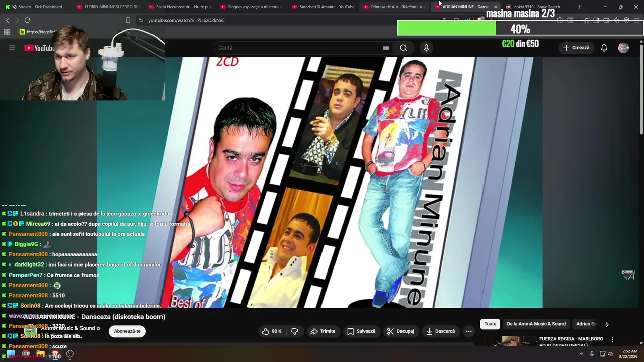The height and width of the screenshot is (362, 644).
Task: Open Windows Start menu
Action: [x=10, y=354]
